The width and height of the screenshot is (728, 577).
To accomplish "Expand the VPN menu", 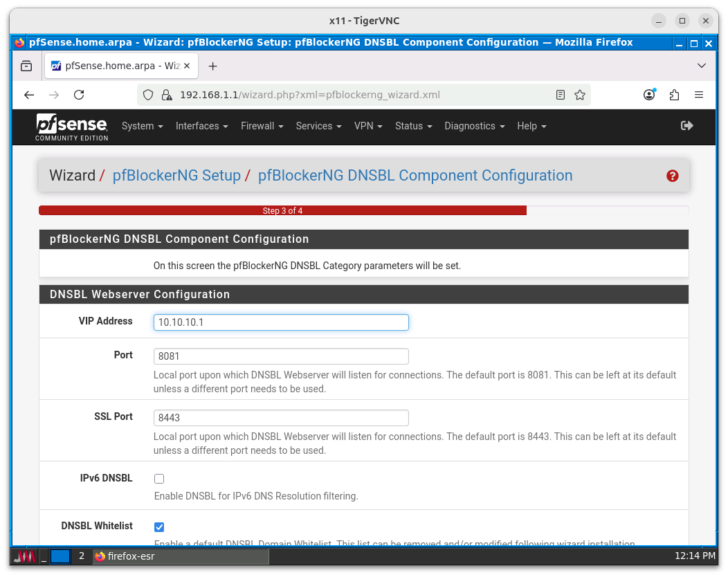I will tap(368, 127).
